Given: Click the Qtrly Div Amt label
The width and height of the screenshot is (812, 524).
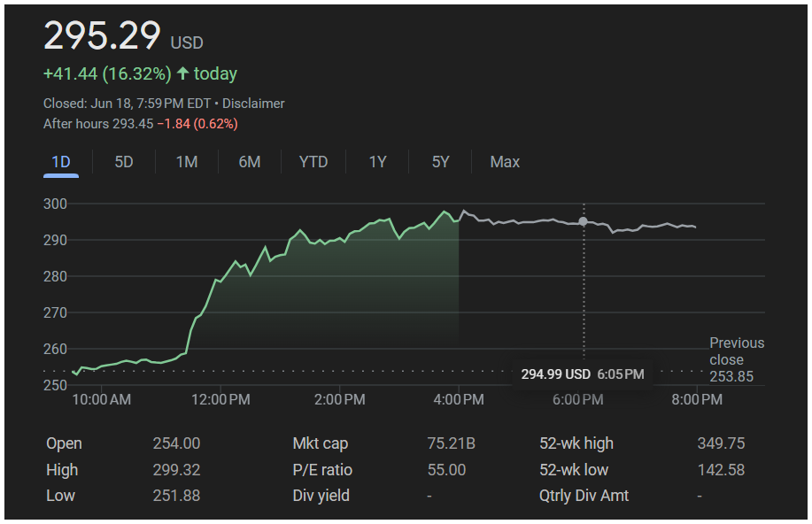Looking at the screenshot, I should coord(584,496).
